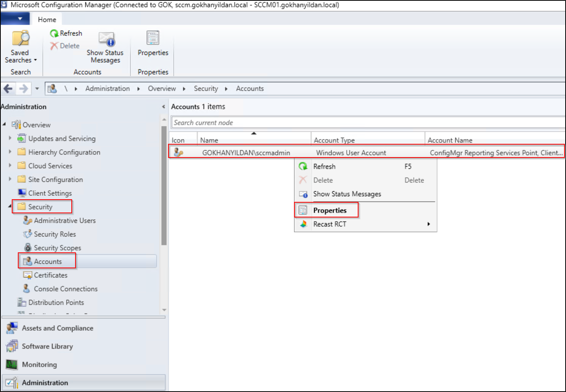566x392 pixels.
Task: Open the blue application menu dropdown
Action: (x=15, y=18)
